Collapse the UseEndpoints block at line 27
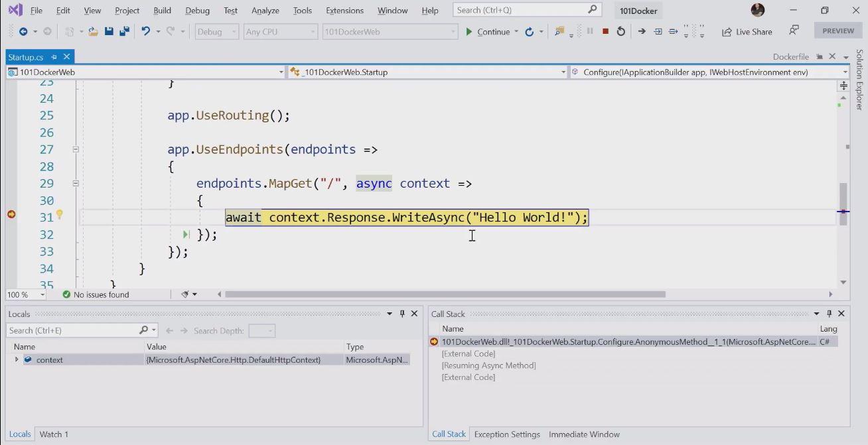Viewport: 868px width, 445px height. tap(76, 150)
